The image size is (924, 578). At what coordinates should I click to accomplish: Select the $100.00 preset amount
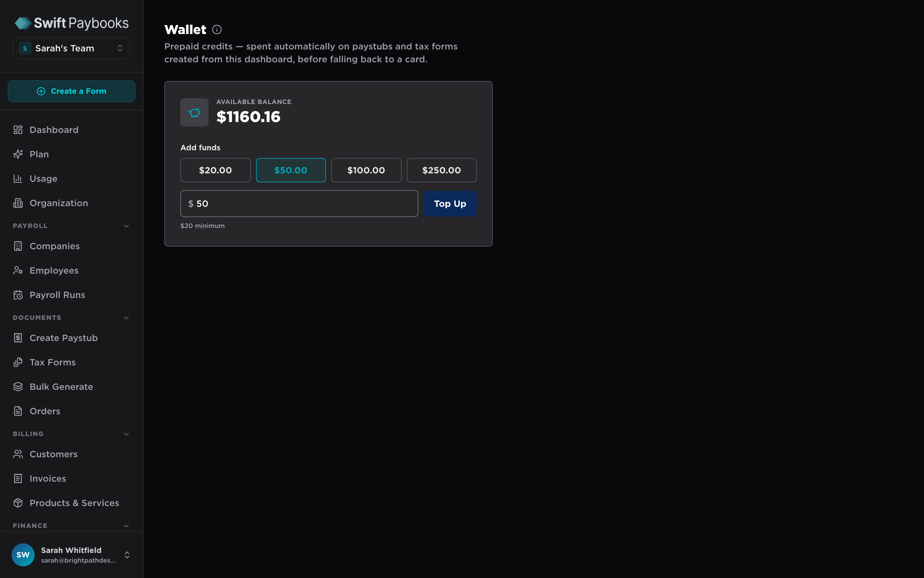coord(366,170)
